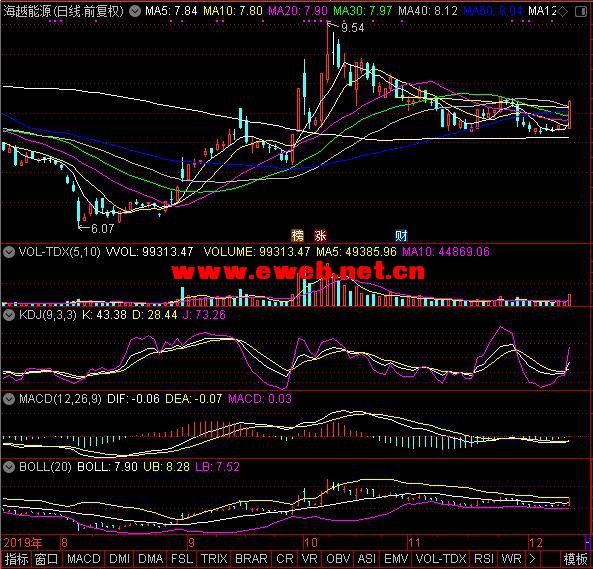This screenshot has width=593, height=569.
Task: Click the 财 marker icon
Action: [x=401, y=236]
